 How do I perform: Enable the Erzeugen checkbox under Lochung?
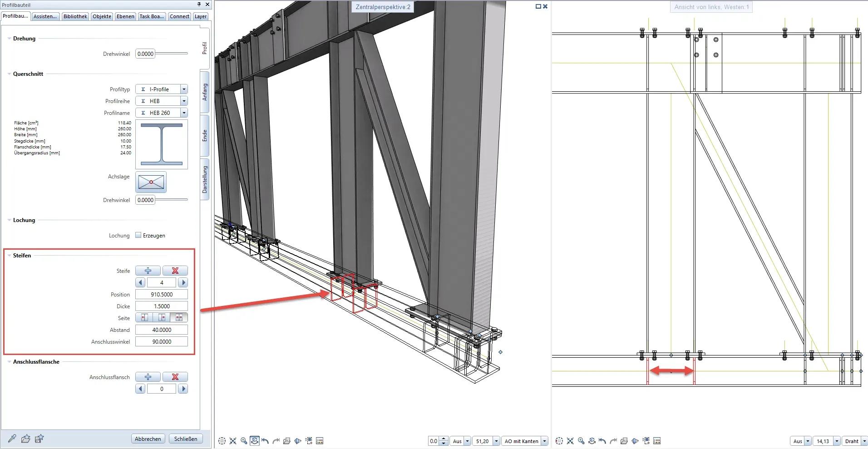[138, 235]
